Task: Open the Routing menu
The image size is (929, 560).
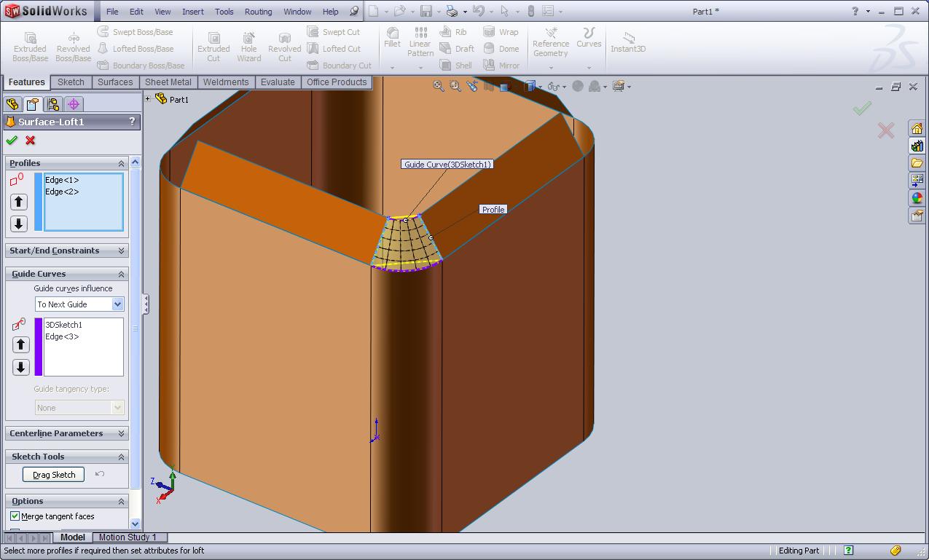Action: [258, 12]
